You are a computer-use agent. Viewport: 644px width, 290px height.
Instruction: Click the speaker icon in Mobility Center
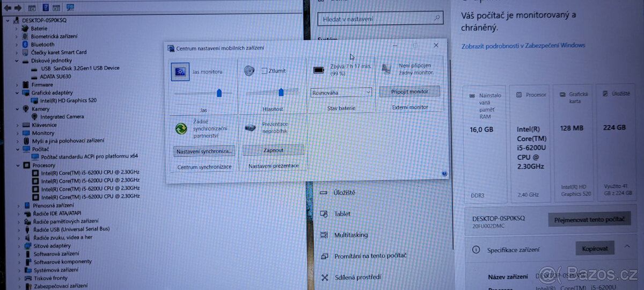pyautogui.click(x=248, y=70)
